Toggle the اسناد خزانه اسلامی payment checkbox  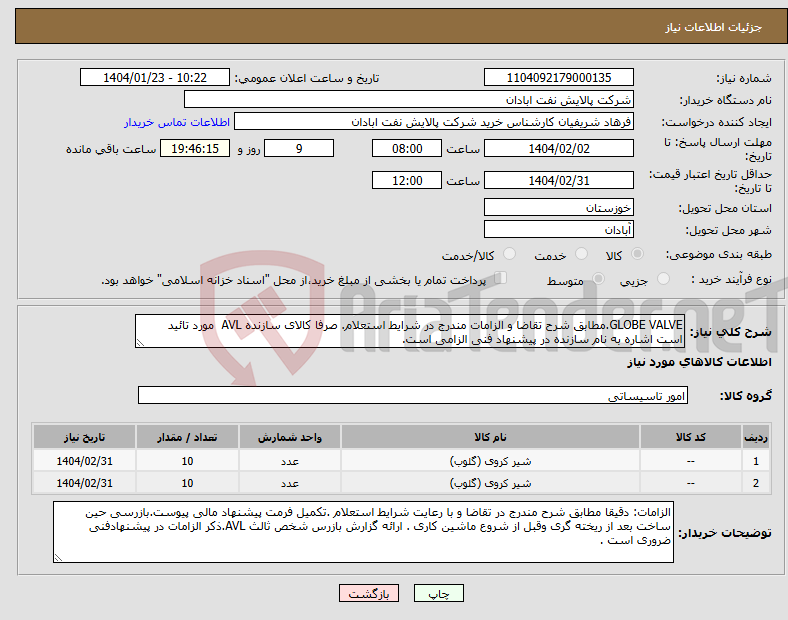(x=500, y=278)
